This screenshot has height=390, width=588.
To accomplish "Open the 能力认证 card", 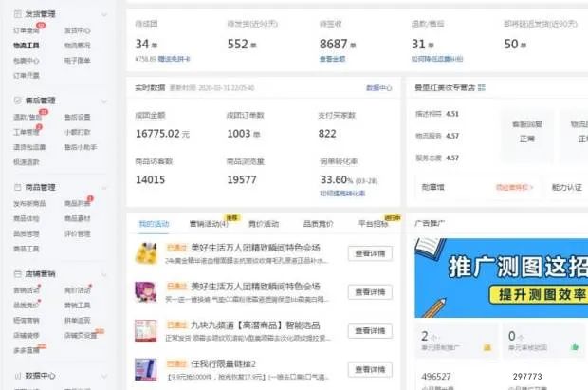I will click(x=566, y=187).
